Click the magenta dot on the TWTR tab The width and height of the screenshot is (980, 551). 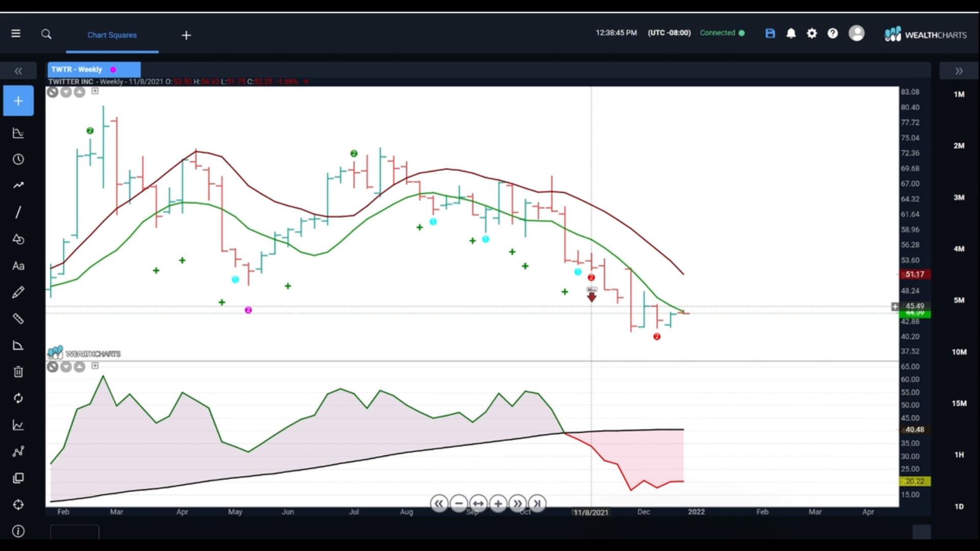[113, 70]
